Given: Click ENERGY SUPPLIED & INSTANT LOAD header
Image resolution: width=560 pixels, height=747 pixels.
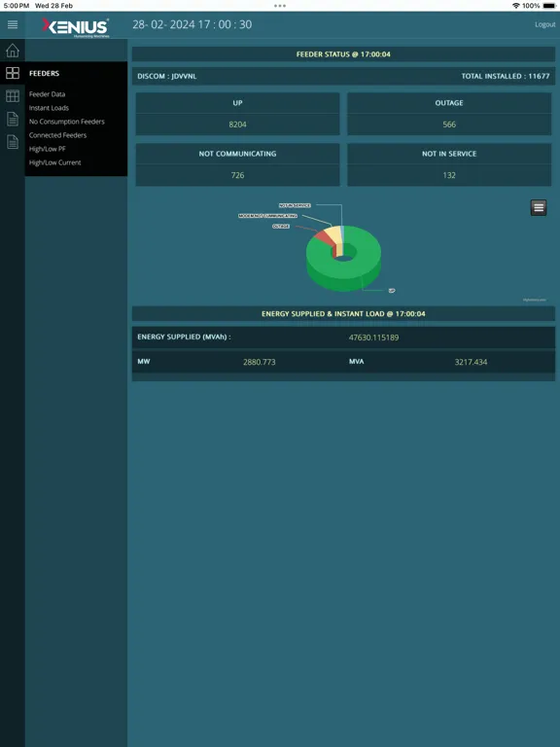Looking at the screenshot, I should click(343, 314).
